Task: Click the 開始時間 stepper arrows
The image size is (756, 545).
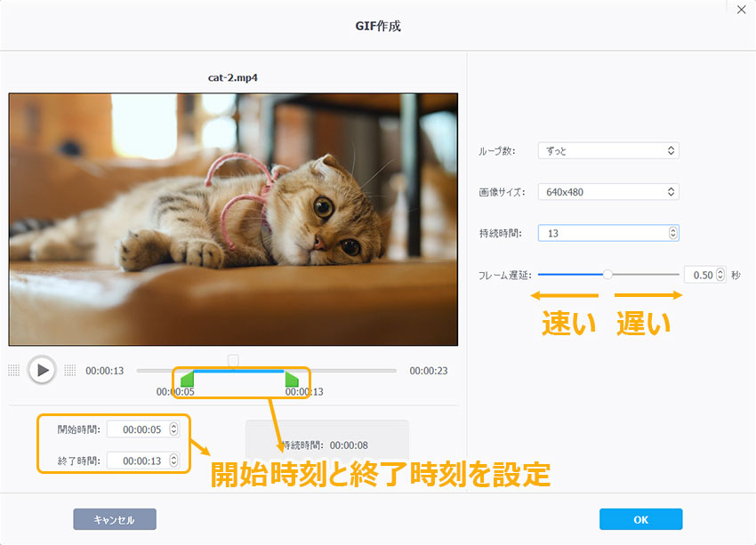Action: [173, 429]
